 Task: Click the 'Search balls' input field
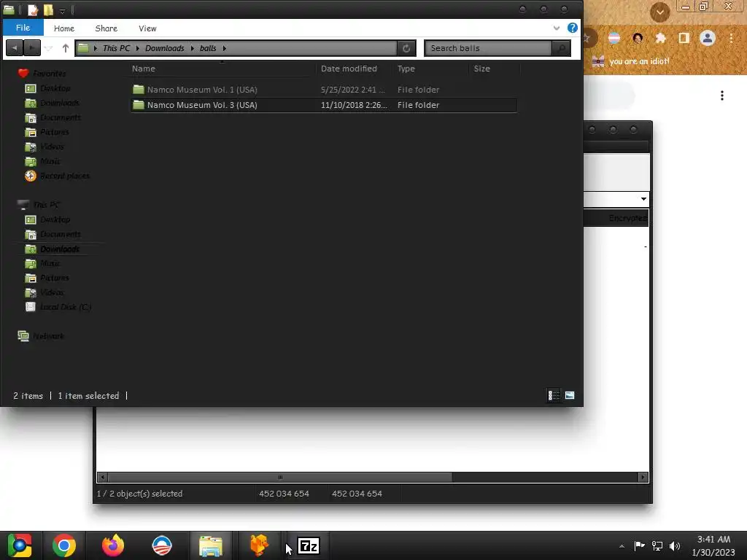click(488, 48)
